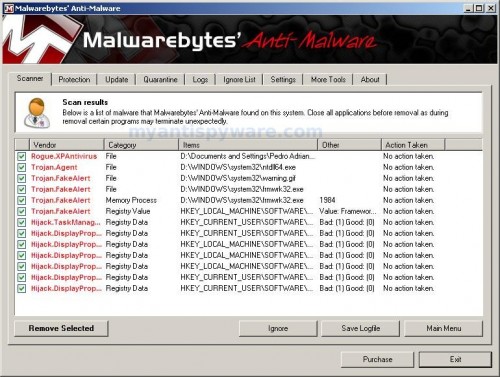Toggle checkbox for warning.gif Trojan.FakeAlert row

(x=22, y=178)
